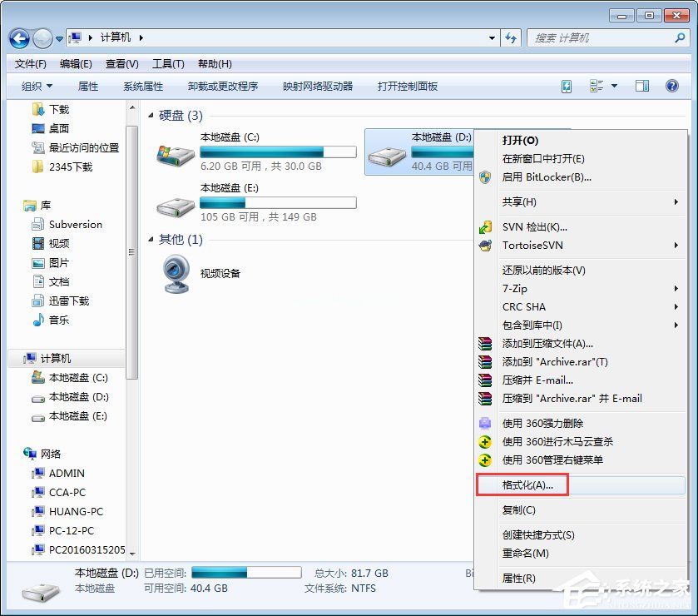
Task: Click the 360强力删除 icon
Action: (486, 423)
